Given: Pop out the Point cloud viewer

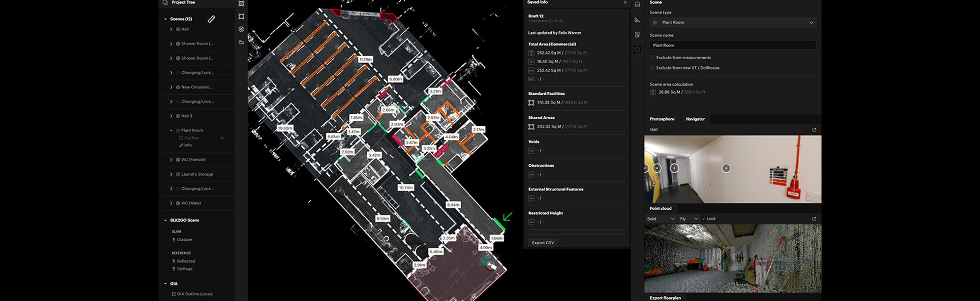Looking at the screenshot, I should pos(814,219).
